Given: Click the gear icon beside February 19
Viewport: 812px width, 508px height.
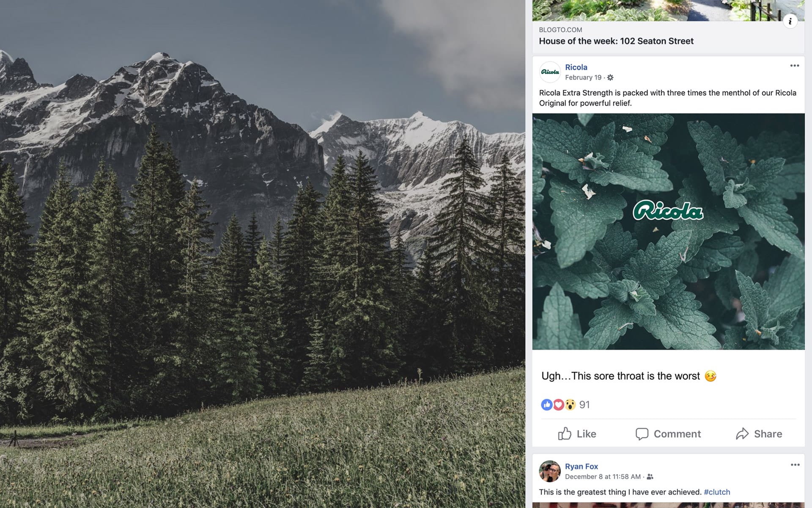Looking at the screenshot, I should (610, 77).
